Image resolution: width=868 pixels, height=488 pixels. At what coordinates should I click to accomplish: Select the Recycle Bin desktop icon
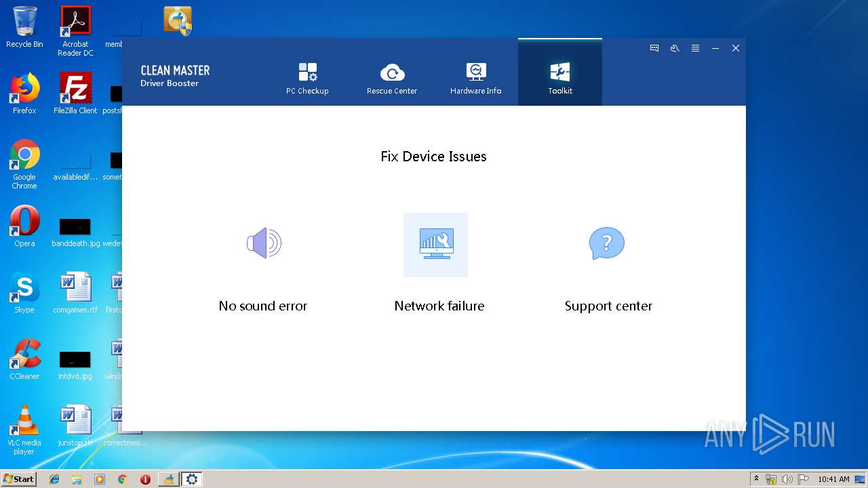point(24,27)
